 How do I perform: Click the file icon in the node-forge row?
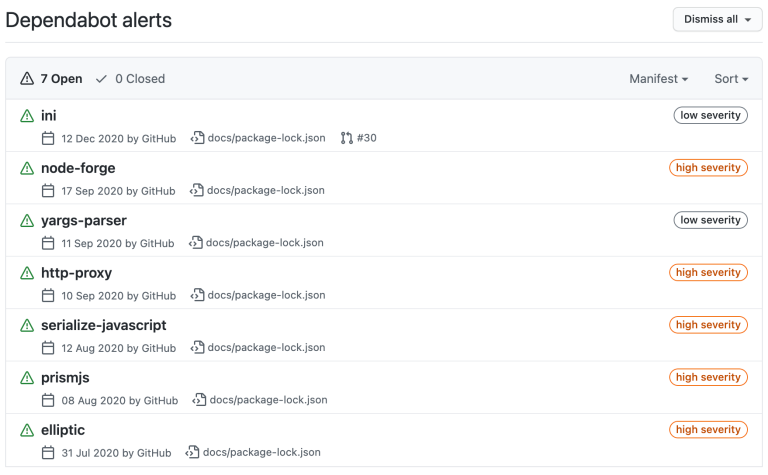[196, 190]
